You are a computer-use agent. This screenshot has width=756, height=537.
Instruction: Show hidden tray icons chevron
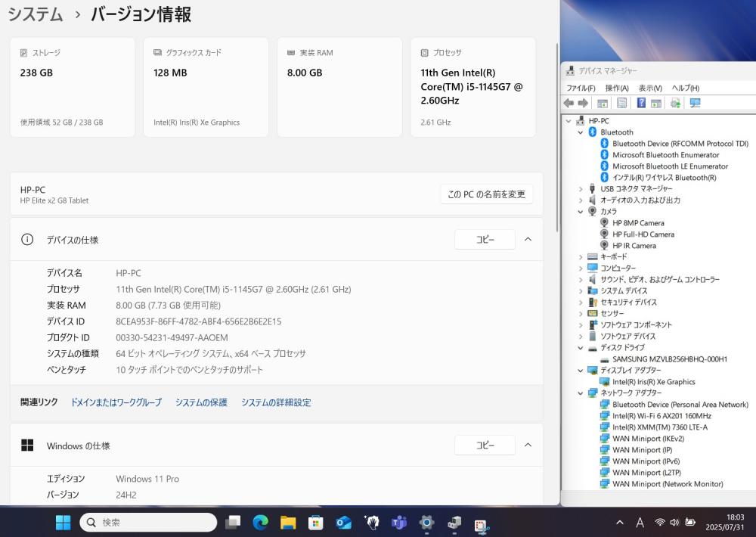pyautogui.click(x=620, y=522)
